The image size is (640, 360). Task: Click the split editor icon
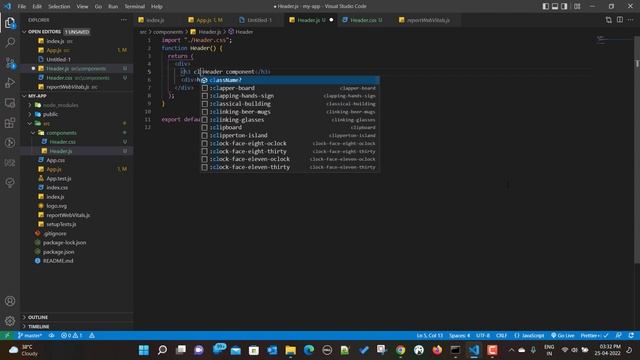click(x=620, y=20)
